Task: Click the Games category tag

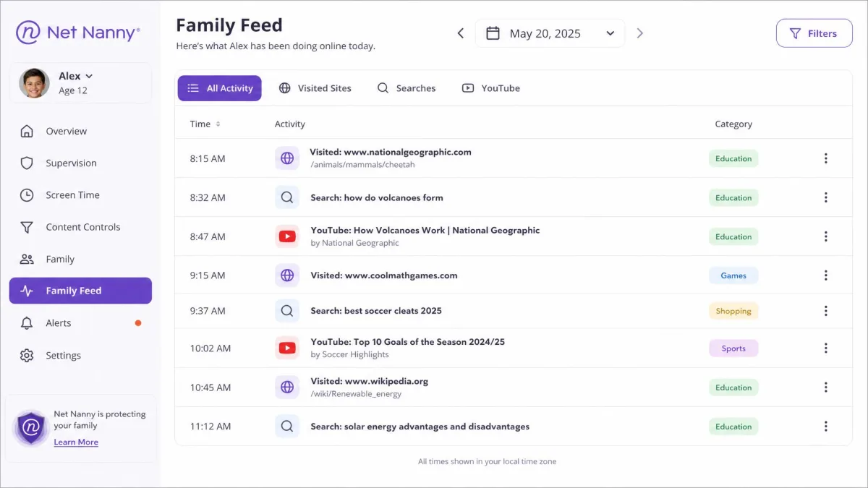Action: 733,275
